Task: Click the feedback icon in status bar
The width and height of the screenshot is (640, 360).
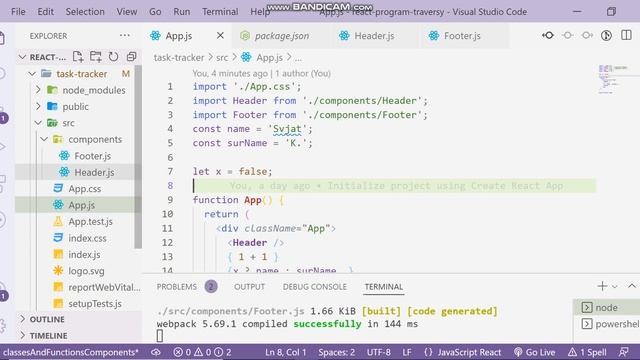Action: [x=623, y=352]
